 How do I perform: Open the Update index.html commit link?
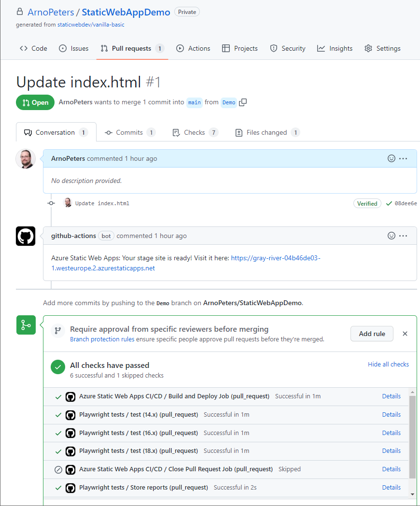point(102,203)
